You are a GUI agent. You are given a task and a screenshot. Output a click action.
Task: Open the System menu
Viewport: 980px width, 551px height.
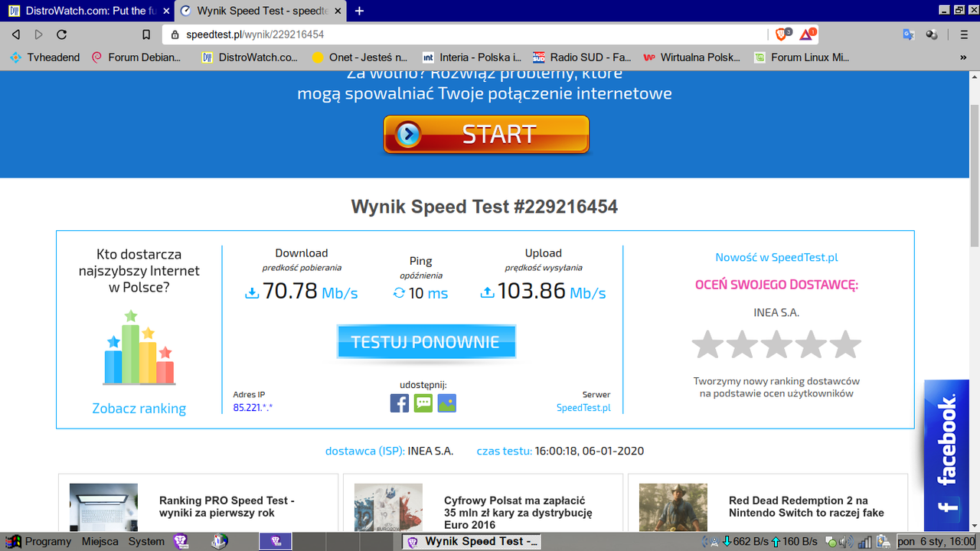click(x=146, y=542)
